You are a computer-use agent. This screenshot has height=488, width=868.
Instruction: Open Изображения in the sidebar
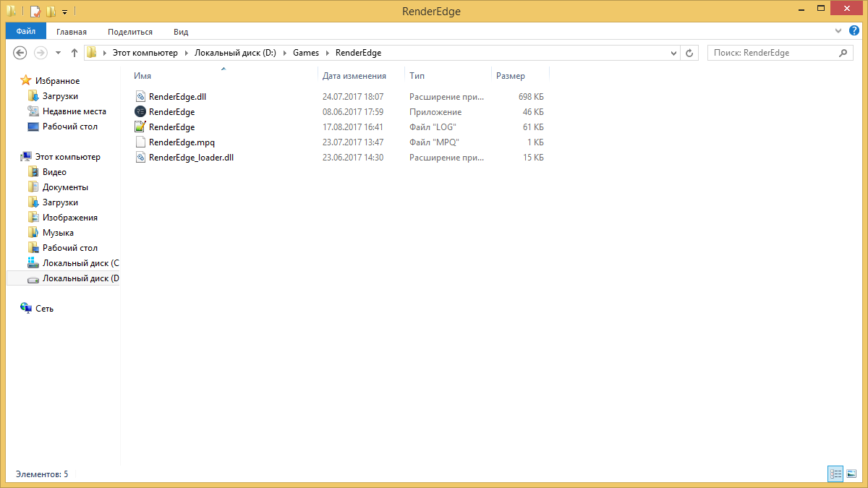(x=69, y=218)
